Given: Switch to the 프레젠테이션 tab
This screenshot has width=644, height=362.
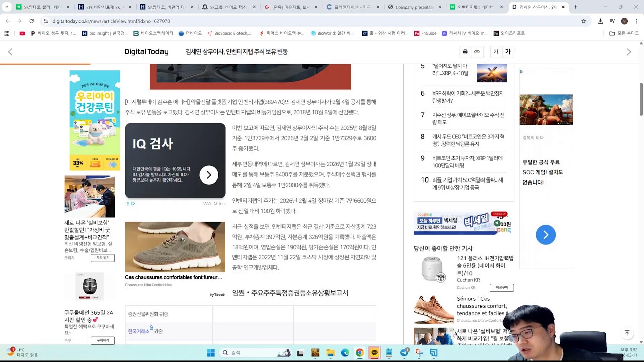Looking at the screenshot, I should click(352, 7).
